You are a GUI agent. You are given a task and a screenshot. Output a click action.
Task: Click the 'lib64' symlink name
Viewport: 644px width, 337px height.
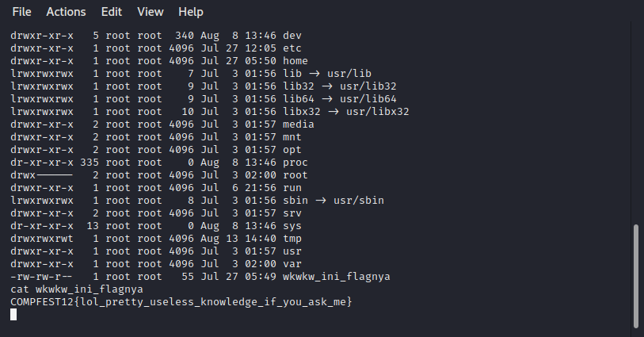(299, 99)
